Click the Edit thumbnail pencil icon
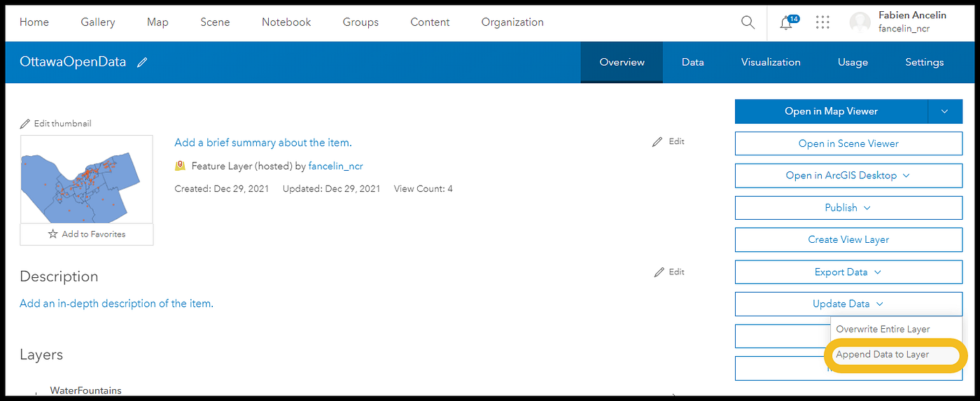 25,123
